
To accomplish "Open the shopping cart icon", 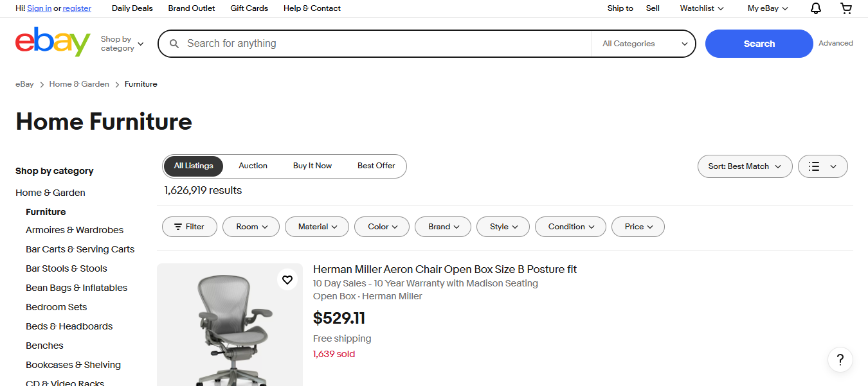I will (x=845, y=8).
